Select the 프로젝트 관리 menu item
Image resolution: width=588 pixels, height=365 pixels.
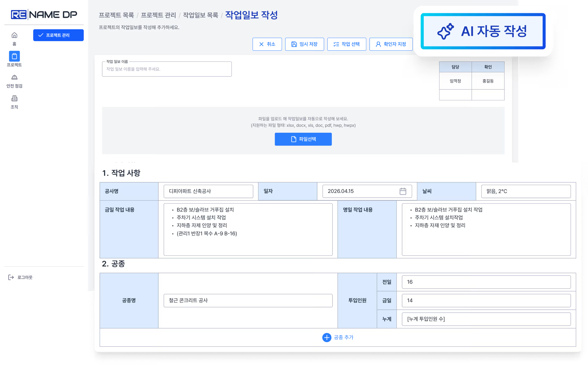[x=58, y=35]
